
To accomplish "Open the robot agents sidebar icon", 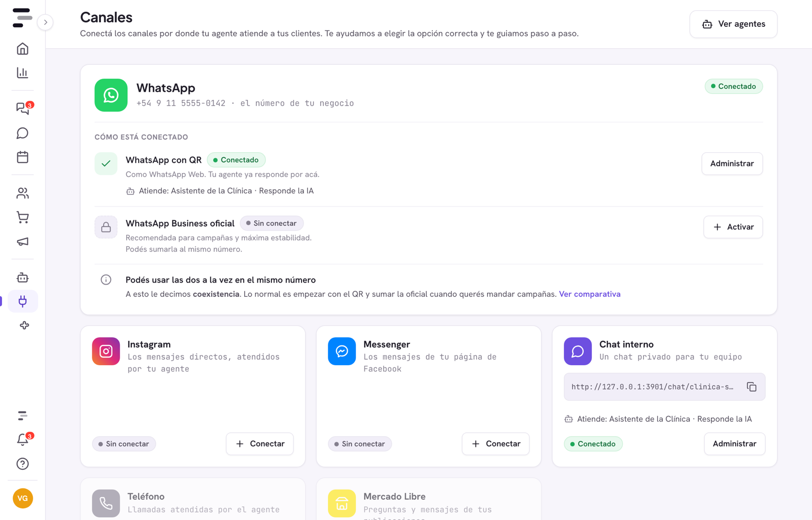I will pyautogui.click(x=22, y=278).
